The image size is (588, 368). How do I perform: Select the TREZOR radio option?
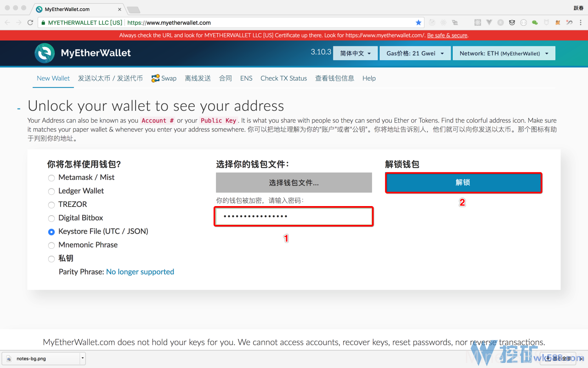point(51,205)
